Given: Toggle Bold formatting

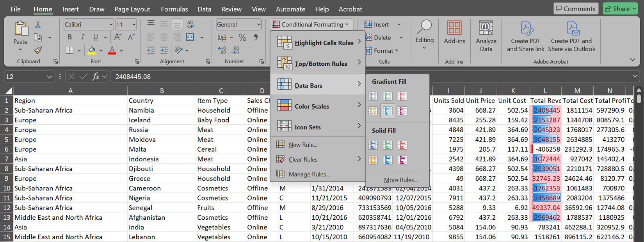Looking at the screenshot, I should 69,38.
